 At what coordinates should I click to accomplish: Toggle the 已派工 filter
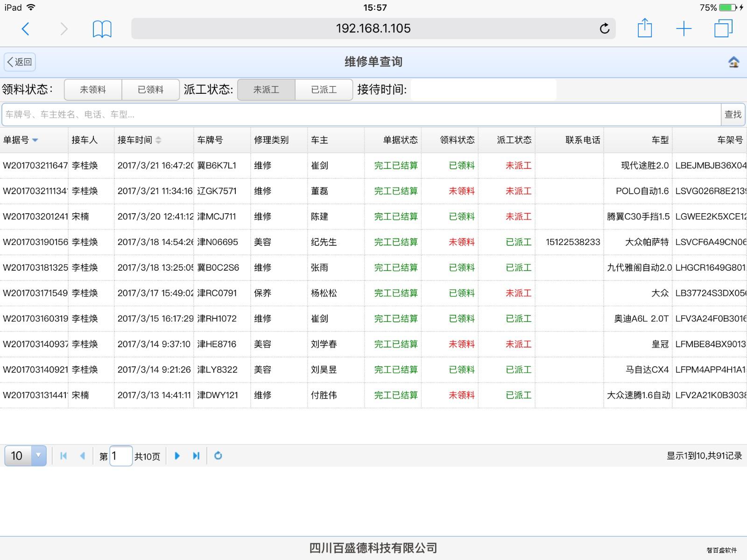pos(324,90)
